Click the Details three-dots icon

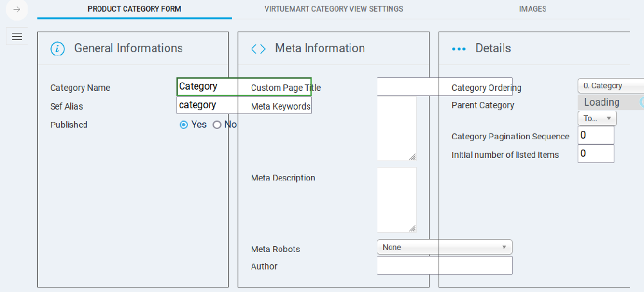pyautogui.click(x=459, y=49)
